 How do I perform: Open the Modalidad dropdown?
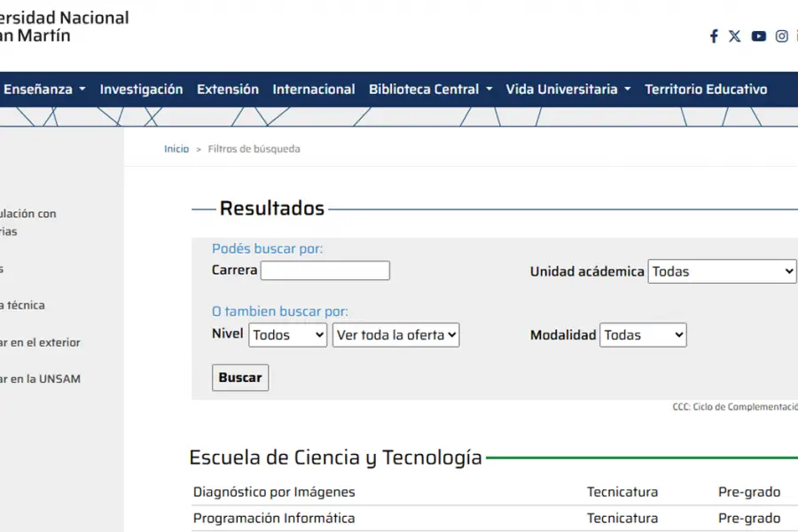(643, 335)
